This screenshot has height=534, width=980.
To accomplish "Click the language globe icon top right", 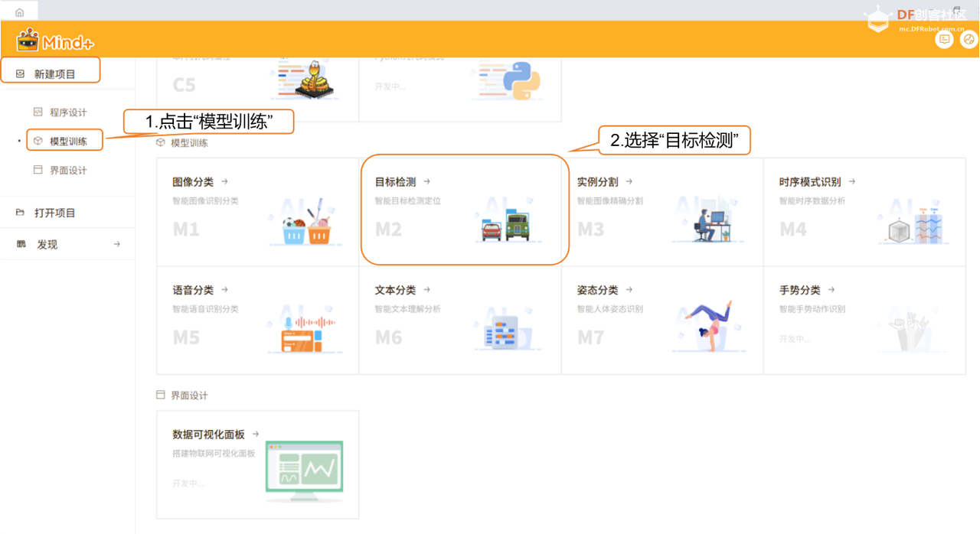I will 969,38.
